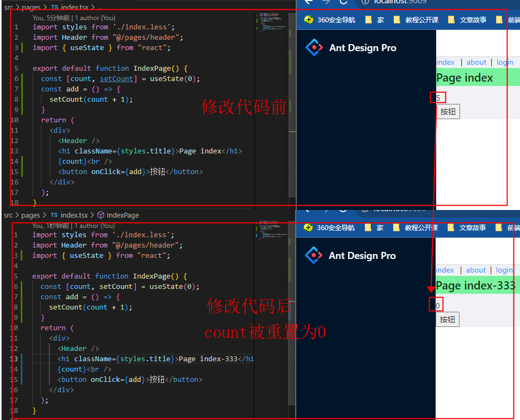The width and height of the screenshot is (520, 420).
Task: Click Ant Design Pro logo beside 'Page index-333' page
Action: (x=314, y=255)
